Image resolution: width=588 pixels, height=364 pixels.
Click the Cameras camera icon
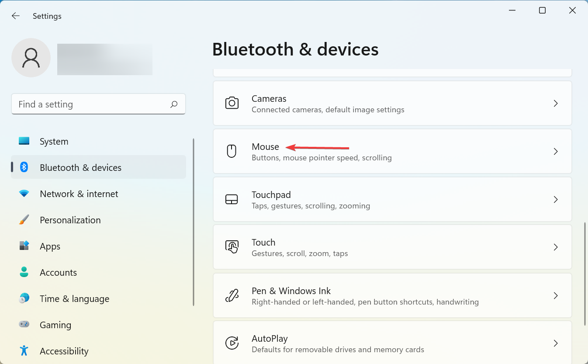tap(232, 103)
